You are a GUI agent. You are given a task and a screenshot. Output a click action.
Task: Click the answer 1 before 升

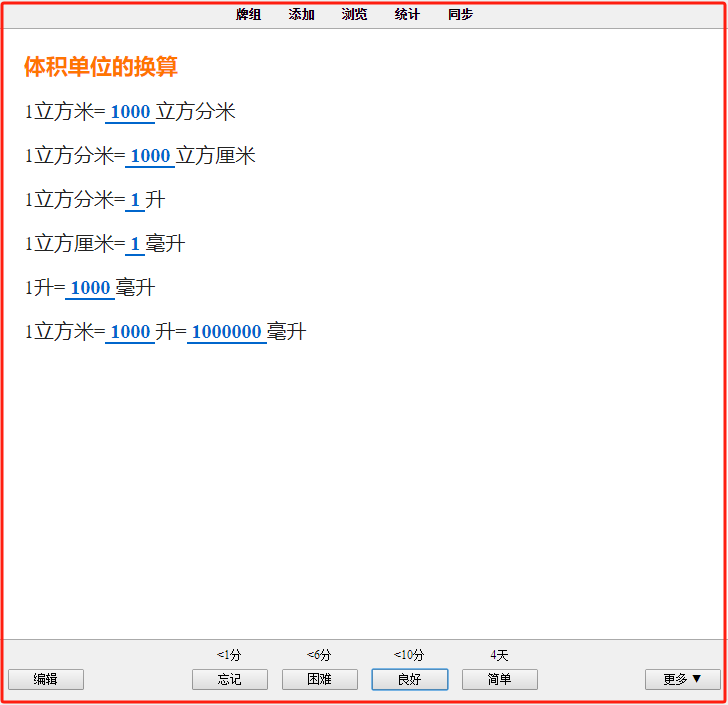coord(135,200)
